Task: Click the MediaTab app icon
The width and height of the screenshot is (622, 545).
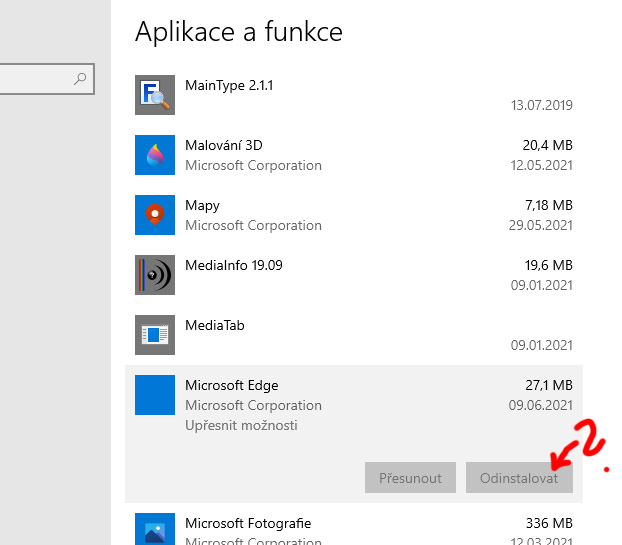Action: [x=155, y=335]
